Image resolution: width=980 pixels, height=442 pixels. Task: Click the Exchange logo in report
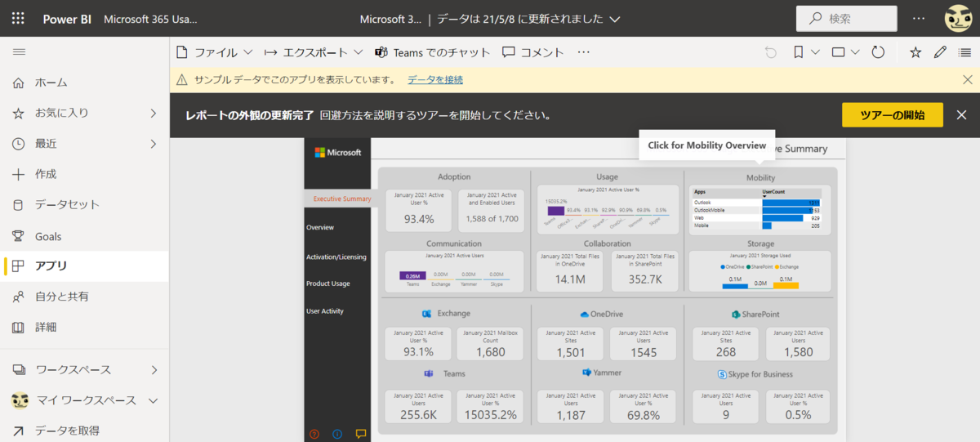tap(426, 314)
